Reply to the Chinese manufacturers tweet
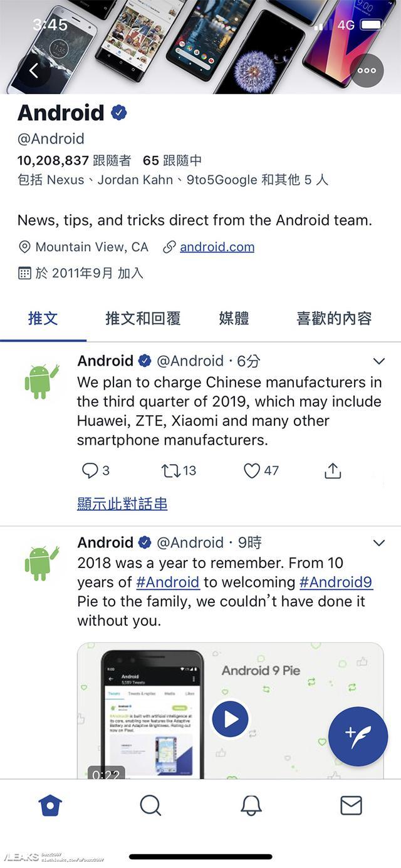 click(90, 471)
